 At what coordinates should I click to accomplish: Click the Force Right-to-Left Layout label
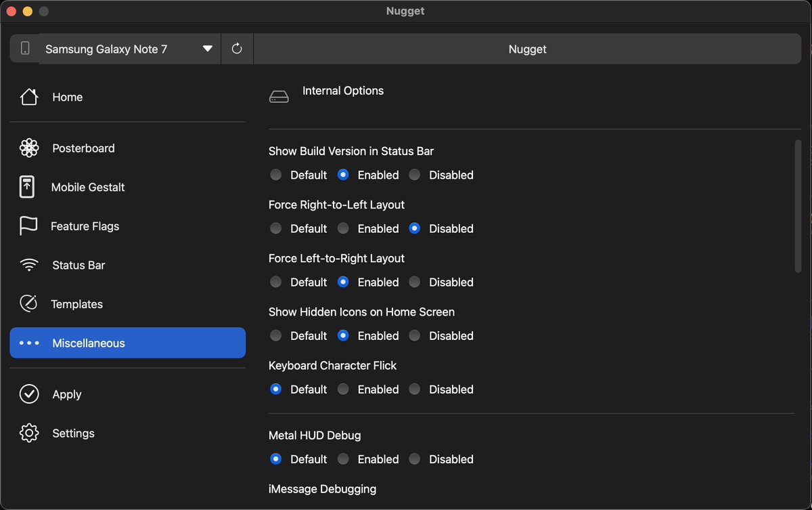tap(336, 205)
